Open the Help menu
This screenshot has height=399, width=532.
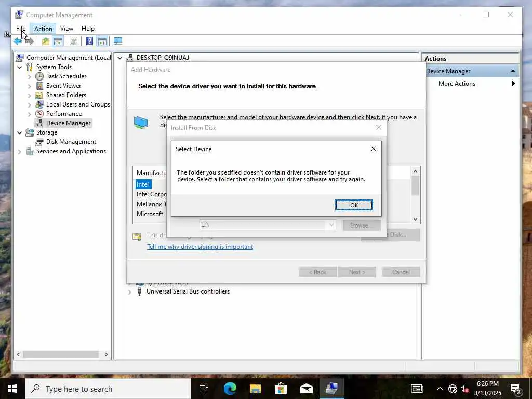88,29
